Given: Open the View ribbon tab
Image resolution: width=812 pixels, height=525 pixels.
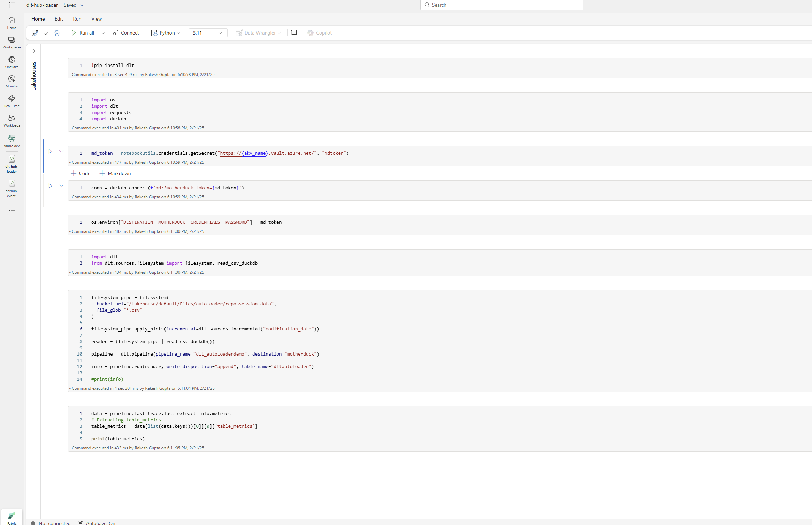Looking at the screenshot, I should pyautogui.click(x=96, y=19).
